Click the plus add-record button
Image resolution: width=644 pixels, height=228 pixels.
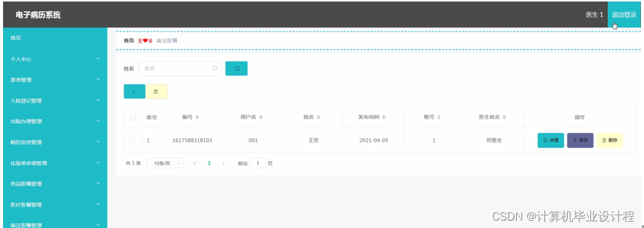(134, 92)
